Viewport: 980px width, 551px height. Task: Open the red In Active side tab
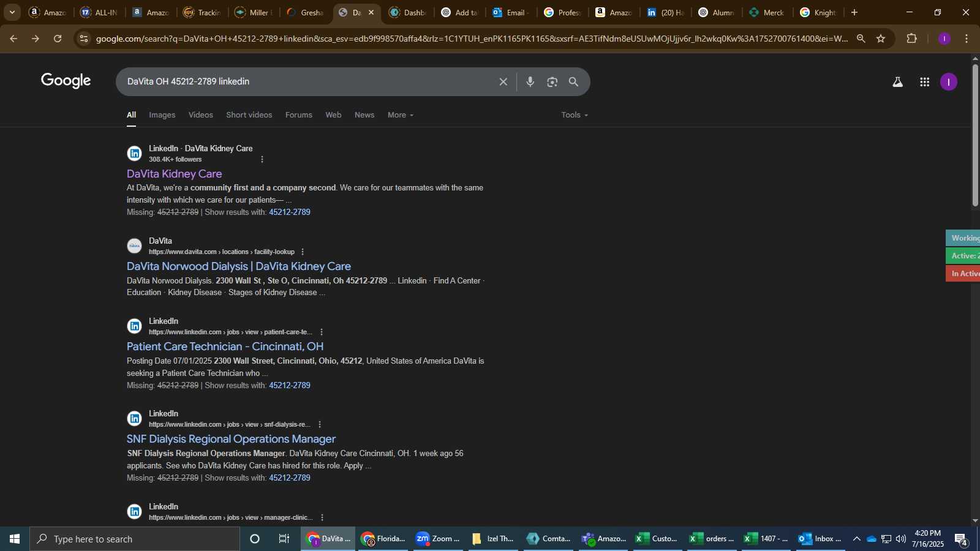(x=963, y=274)
